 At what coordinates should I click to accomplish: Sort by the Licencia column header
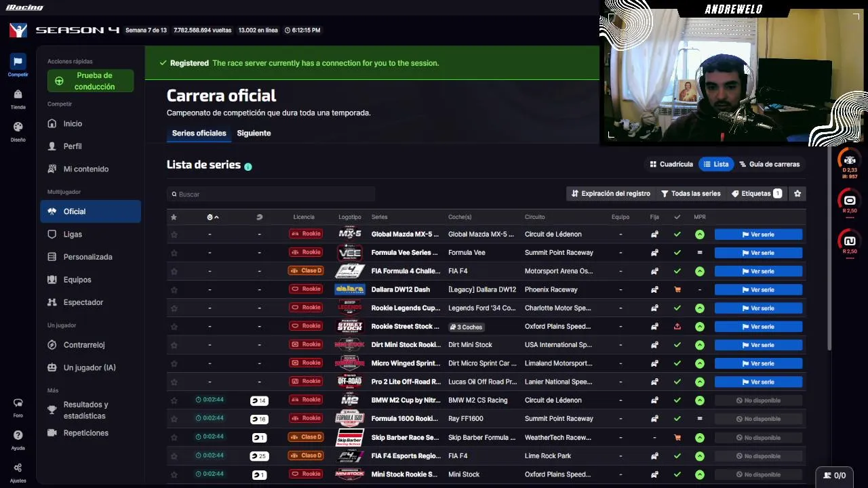304,217
